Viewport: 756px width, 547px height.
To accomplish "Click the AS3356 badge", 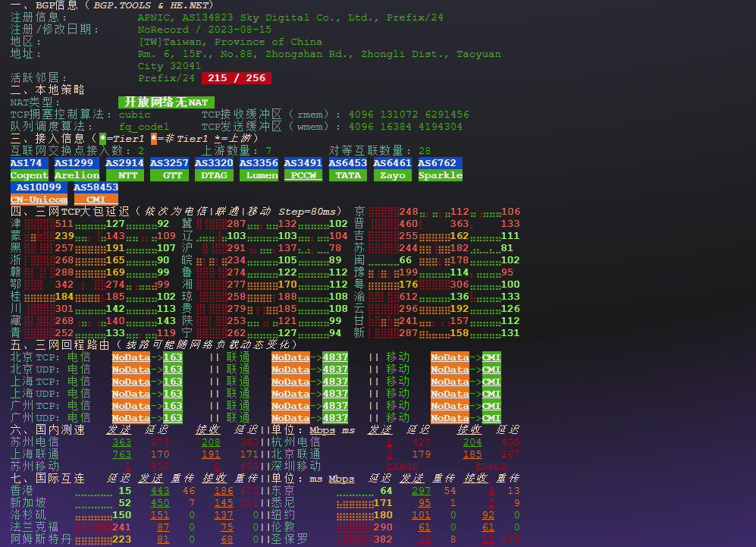I will click(x=259, y=163).
